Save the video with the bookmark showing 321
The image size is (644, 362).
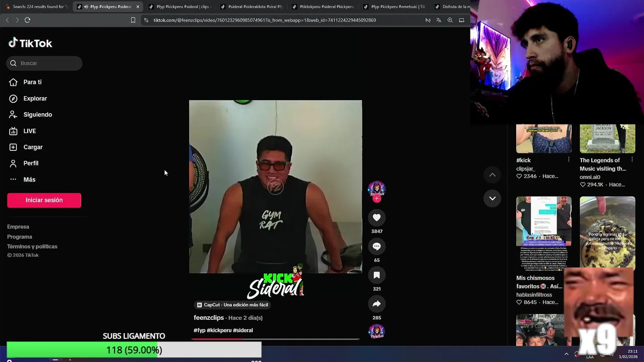377,275
